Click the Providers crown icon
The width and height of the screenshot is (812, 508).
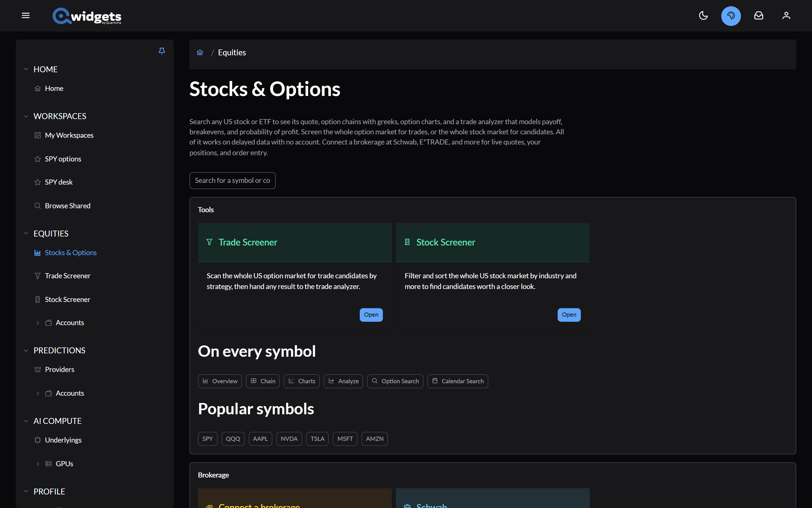pyautogui.click(x=37, y=370)
